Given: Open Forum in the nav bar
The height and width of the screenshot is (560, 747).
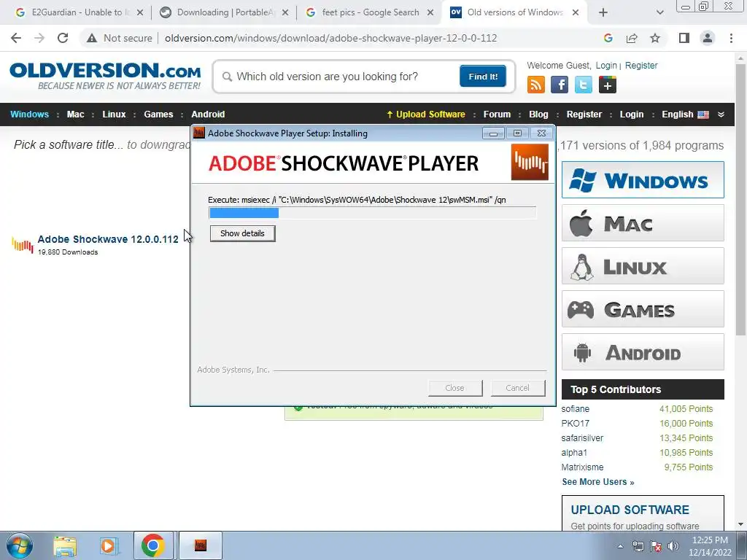Looking at the screenshot, I should click(x=497, y=114).
